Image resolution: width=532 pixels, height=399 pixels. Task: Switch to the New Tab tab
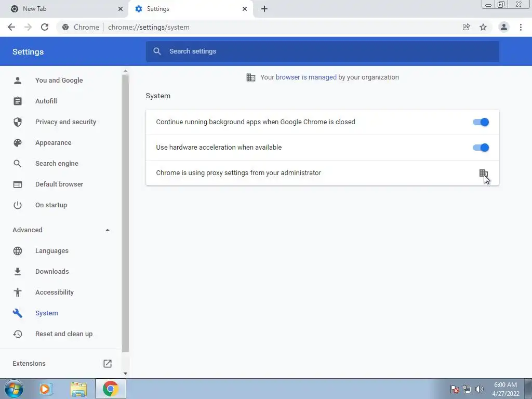click(x=64, y=9)
